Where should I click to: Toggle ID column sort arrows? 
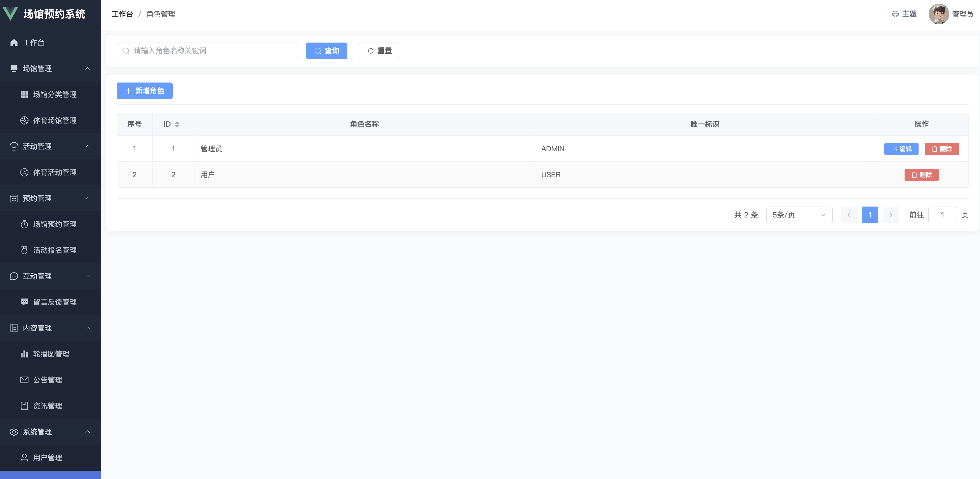pos(177,124)
